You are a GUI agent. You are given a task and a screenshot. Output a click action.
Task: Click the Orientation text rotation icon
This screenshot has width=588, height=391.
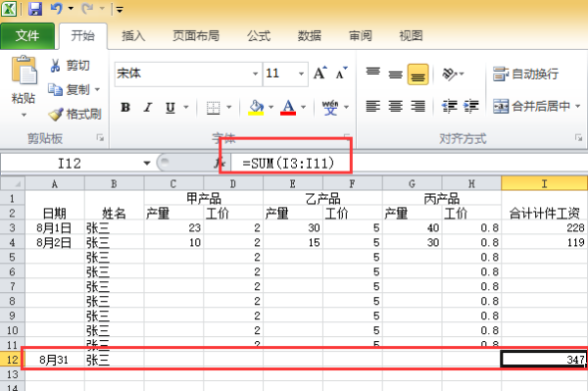click(449, 73)
